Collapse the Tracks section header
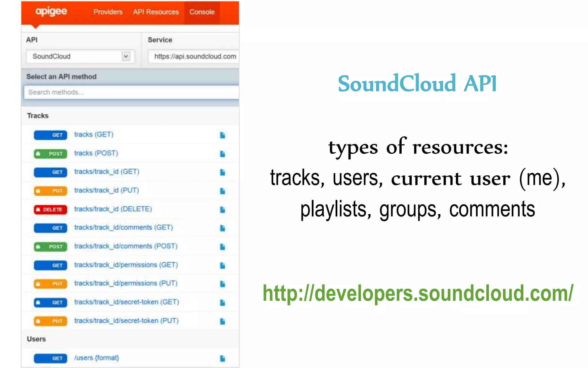 [x=38, y=116]
